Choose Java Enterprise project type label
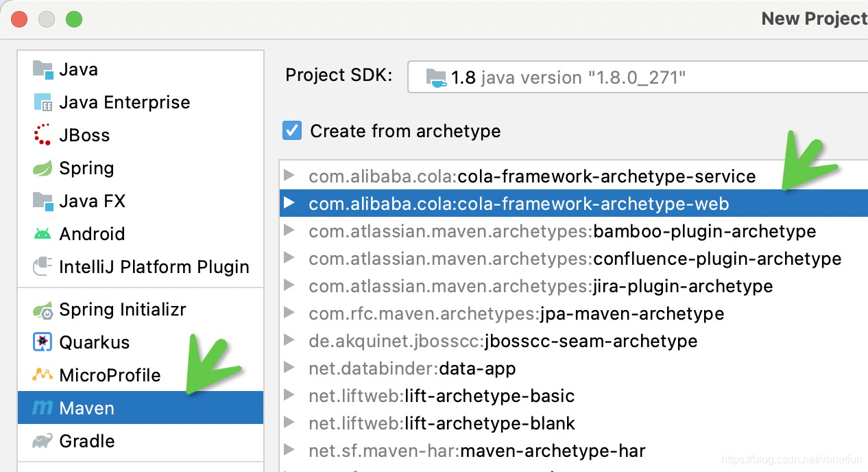 pyautogui.click(x=125, y=102)
